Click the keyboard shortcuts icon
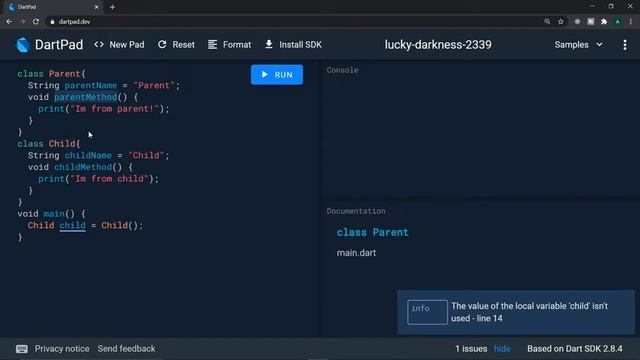This screenshot has height=360, width=640. point(22,349)
